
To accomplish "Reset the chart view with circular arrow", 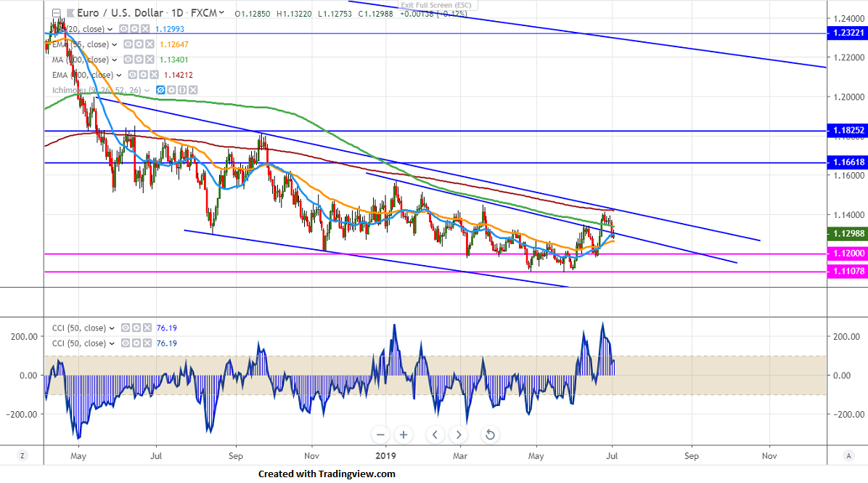I will pos(490,435).
